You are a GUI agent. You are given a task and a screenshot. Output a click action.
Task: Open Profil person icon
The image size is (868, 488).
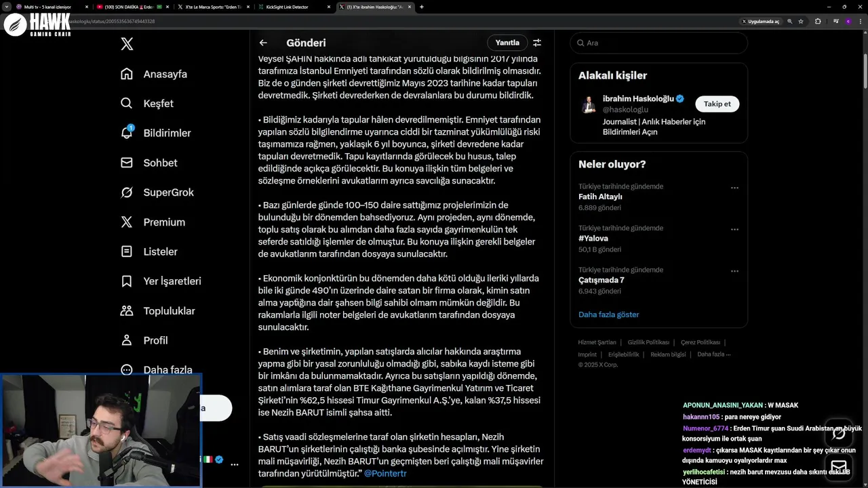click(x=127, y=340)
